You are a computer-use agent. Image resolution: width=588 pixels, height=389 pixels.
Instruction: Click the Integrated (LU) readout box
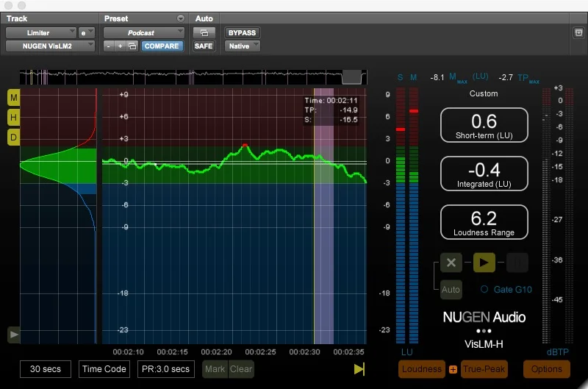pos(484,174)
